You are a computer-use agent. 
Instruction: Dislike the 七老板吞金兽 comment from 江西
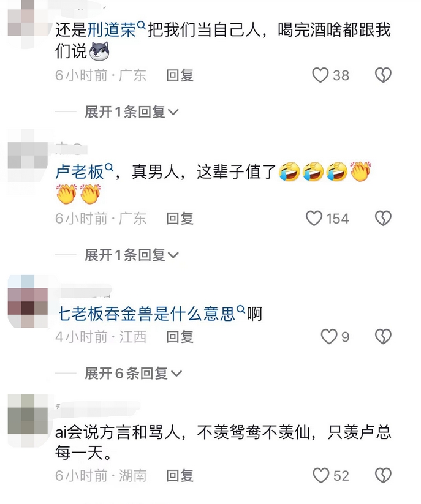coord(383,337)
